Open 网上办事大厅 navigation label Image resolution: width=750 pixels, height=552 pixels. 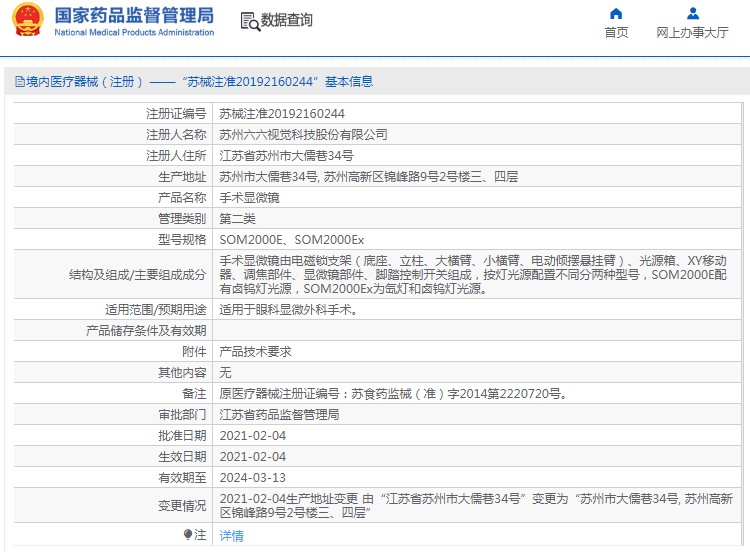point(693,33)
